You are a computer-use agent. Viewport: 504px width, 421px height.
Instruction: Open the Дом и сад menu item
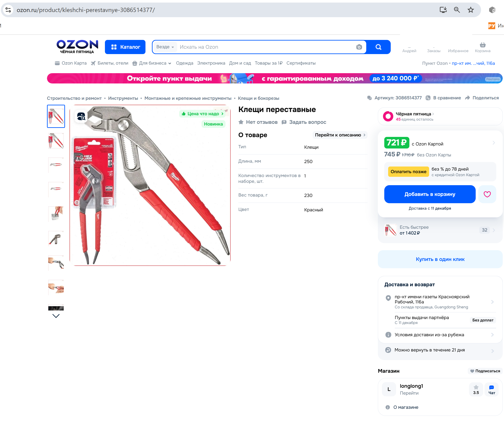[x=240, y=63]
